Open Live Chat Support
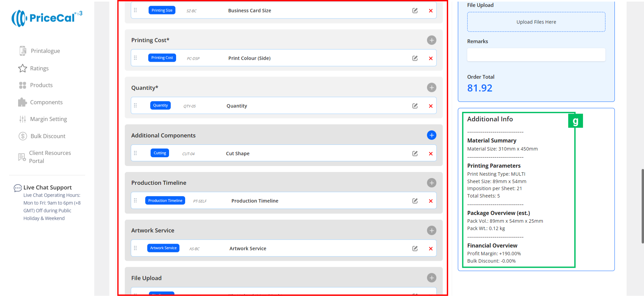The image size is (644, 296). tap(47, 187)
